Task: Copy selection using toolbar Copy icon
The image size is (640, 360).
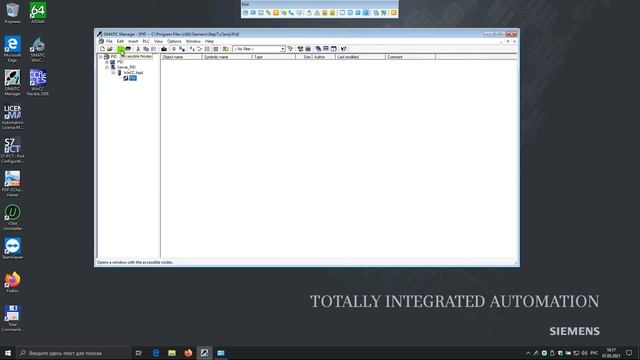Action: 146,49
